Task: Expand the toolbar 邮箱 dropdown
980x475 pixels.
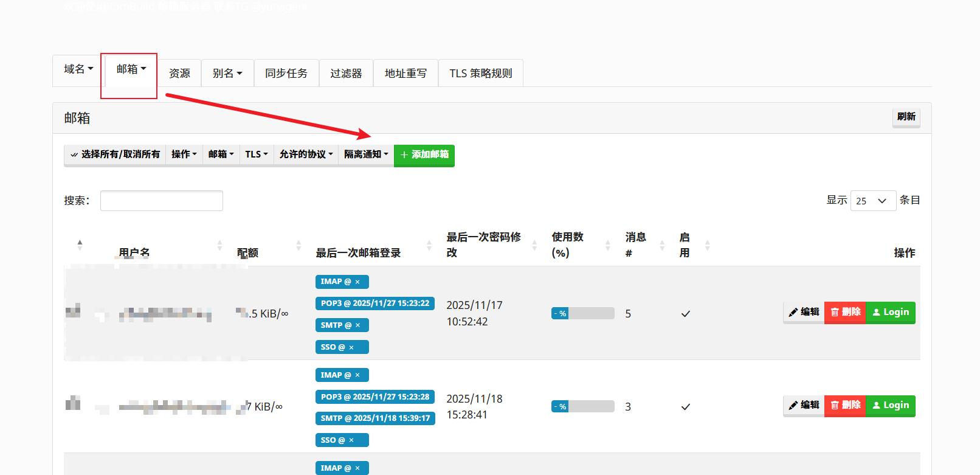Action: coord(221,154)
